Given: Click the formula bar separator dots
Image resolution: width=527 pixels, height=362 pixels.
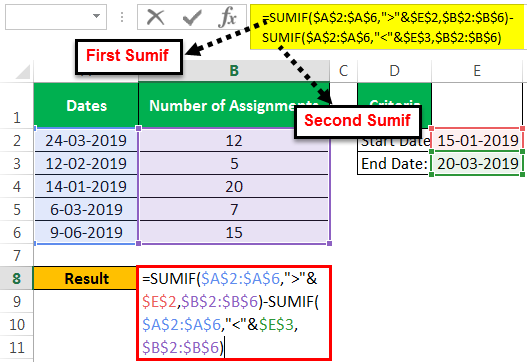Looking at the screenshot, I should pyautogui.click(x=122, y=17).
